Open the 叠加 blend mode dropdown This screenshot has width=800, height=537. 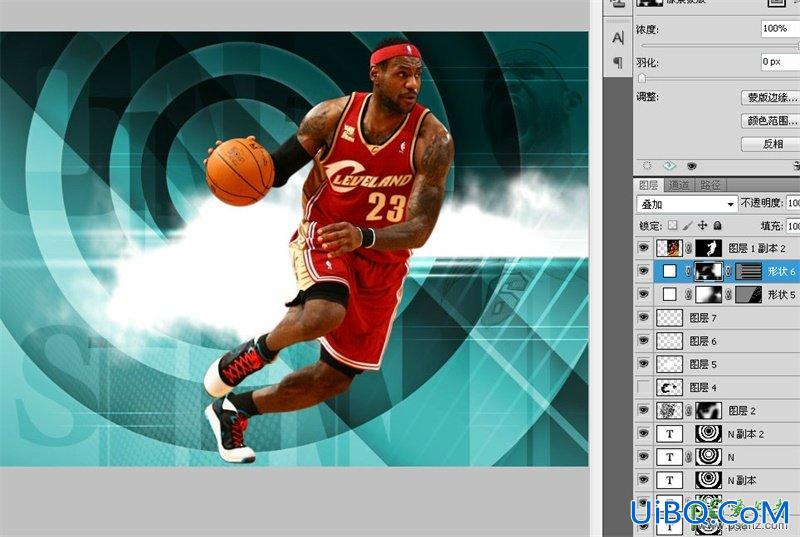687,204
